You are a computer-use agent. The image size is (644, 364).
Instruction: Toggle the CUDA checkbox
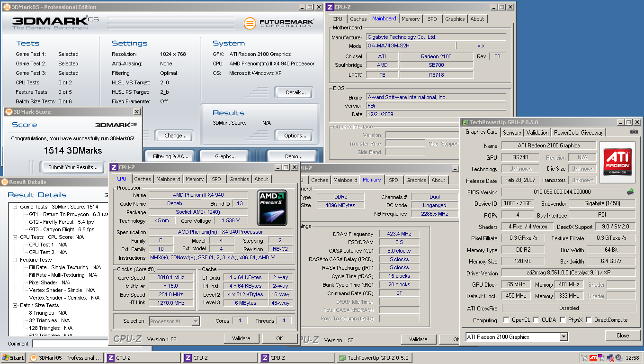pyautogui.click(x=537, y=320)
